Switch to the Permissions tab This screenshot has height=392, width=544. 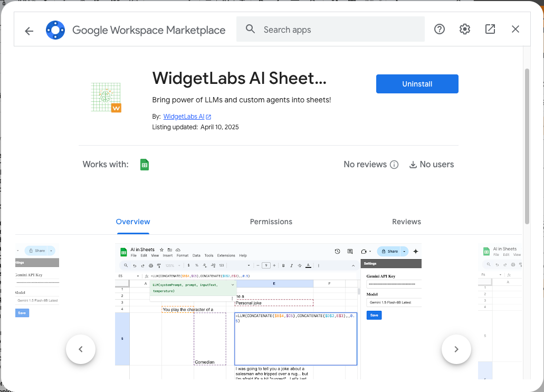pos(271,222)
